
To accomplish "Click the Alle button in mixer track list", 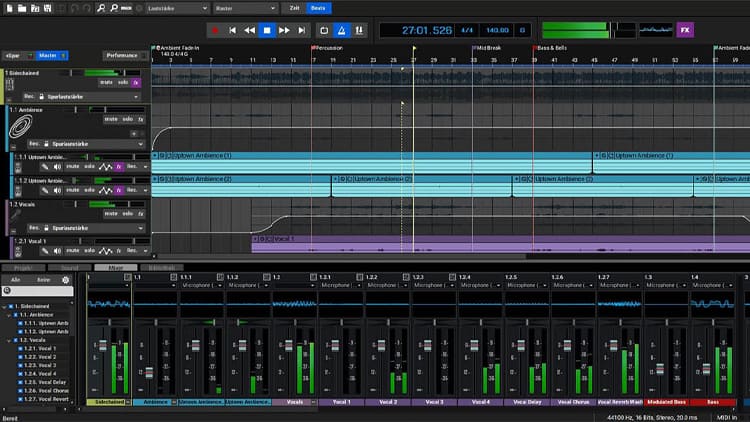I will pos(15,280).
